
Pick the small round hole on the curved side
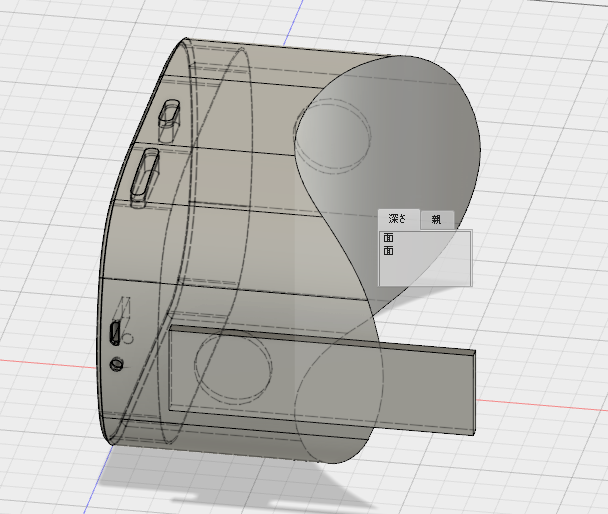[116, 364]
